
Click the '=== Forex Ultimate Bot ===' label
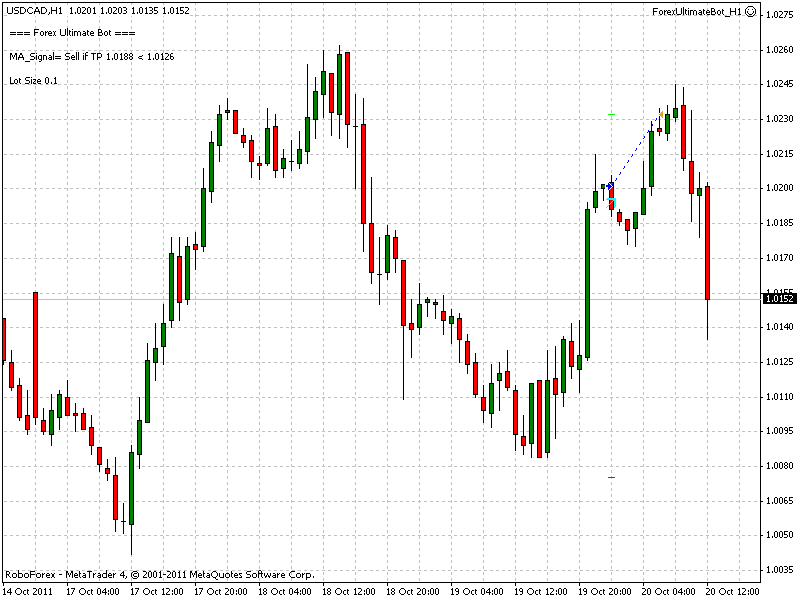[72, 33]
